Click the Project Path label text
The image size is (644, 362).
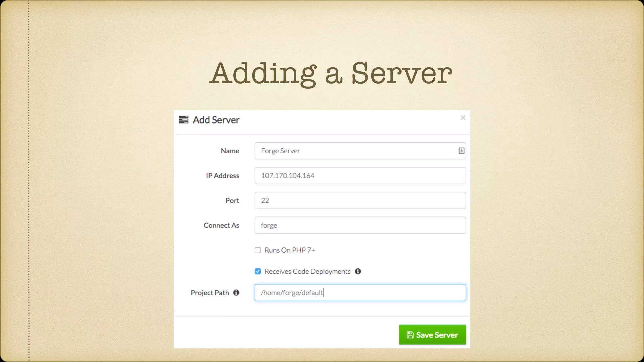pos(210,293)
